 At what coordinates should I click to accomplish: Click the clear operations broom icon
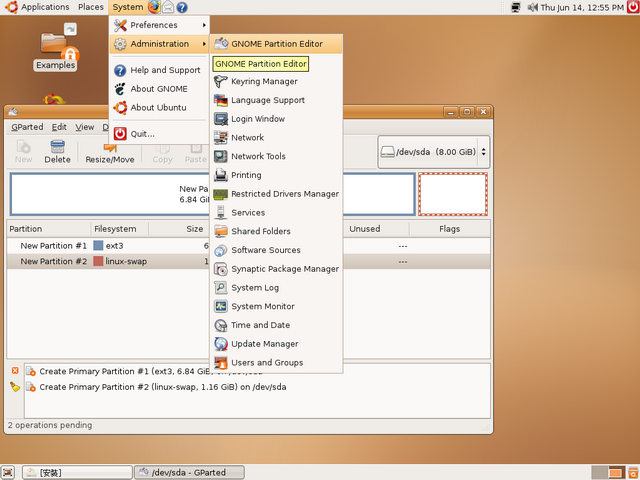(15, 387)
